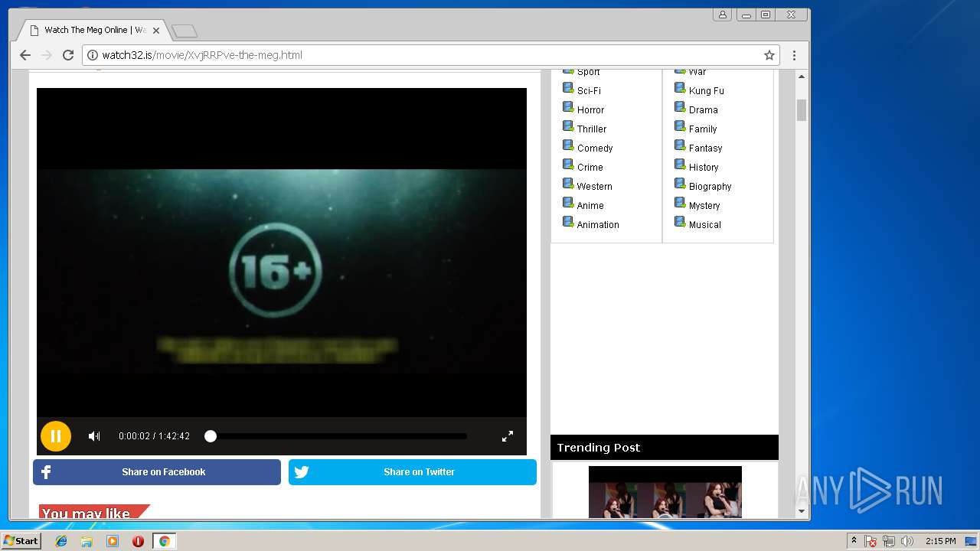Click the address bar URL field

[431, 55]
